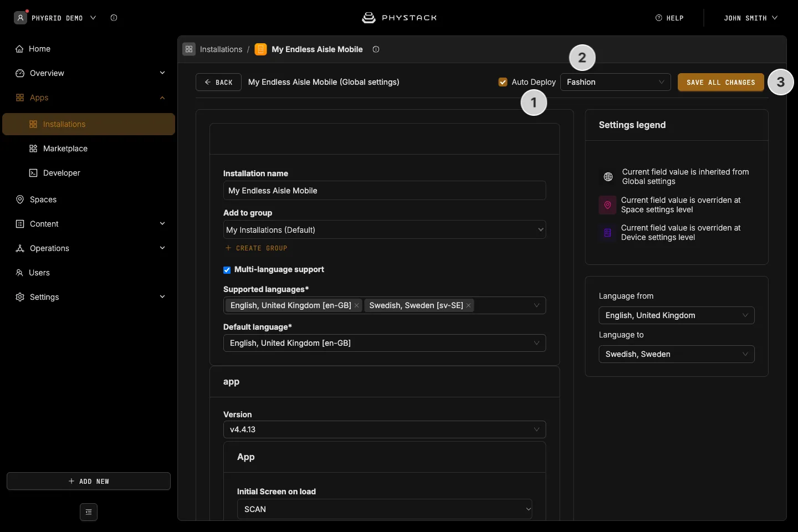This screenshot has width=798, height=532.
Task: Disable the Multi-language support checkbox
Action: [227, 270]
